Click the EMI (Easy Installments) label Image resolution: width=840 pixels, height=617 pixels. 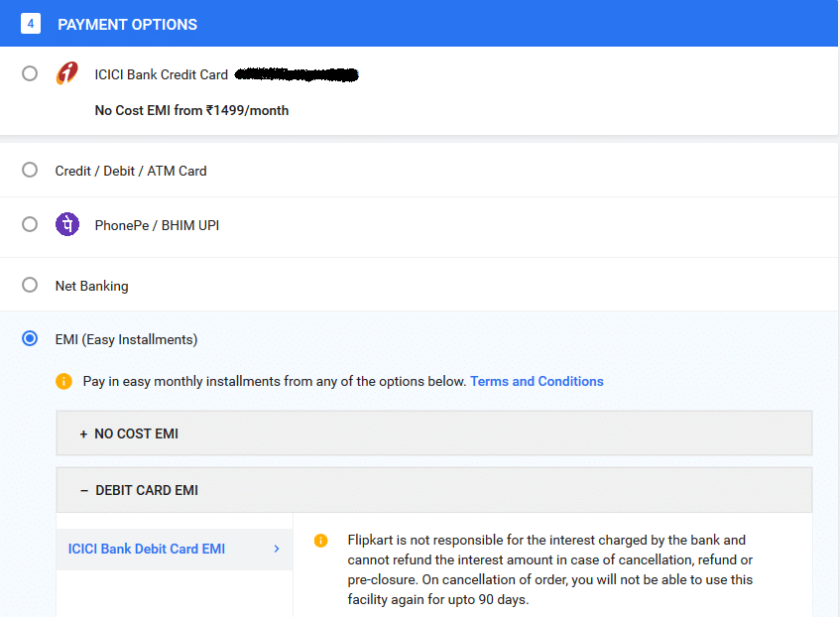tap(126, 340)
